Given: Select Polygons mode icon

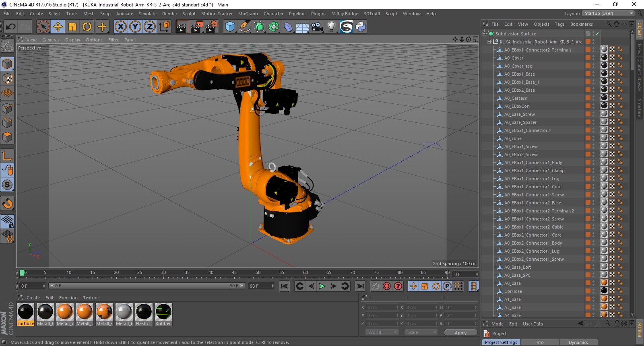Looking at the screenshot, I should (x=7, y=137).
